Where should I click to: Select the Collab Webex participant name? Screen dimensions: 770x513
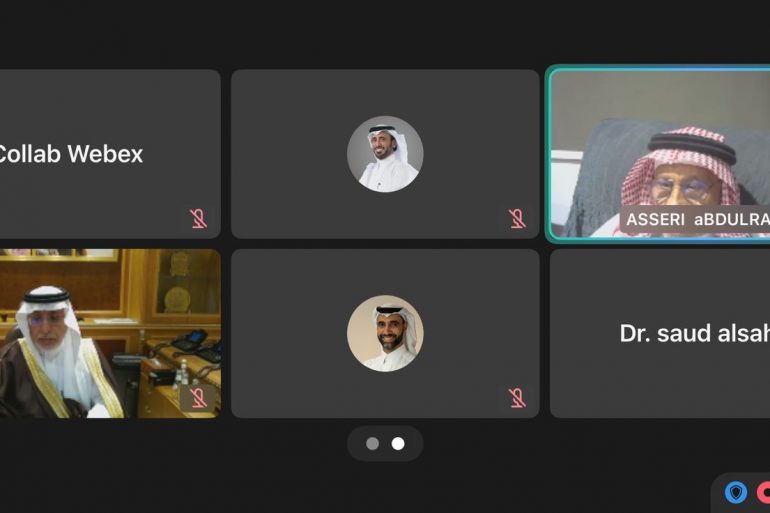pyautogui.click(x=70, y=154)
